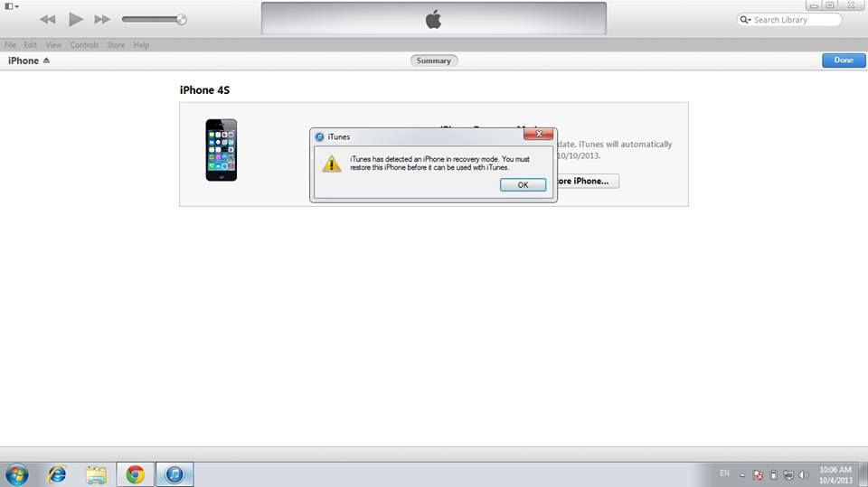Click the iPhone 4S heading text
Image resolution: width=868 pixels, height=487 pixels.
[204, 89]
